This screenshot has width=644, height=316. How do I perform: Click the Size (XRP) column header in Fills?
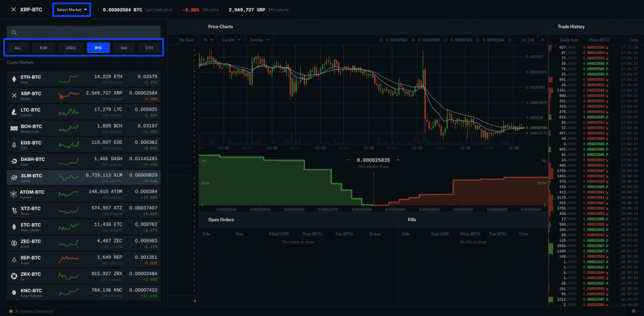pos(440,234)
